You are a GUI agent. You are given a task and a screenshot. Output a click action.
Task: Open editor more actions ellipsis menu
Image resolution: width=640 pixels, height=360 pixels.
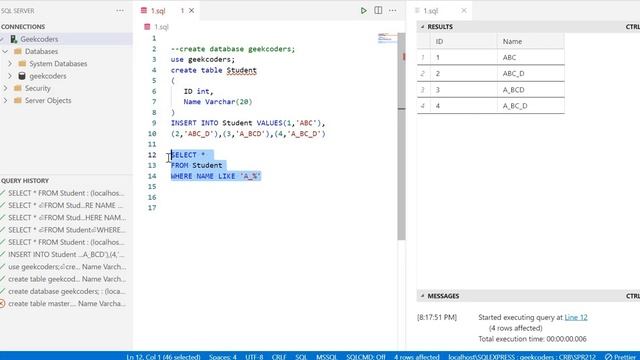[393, 11]
